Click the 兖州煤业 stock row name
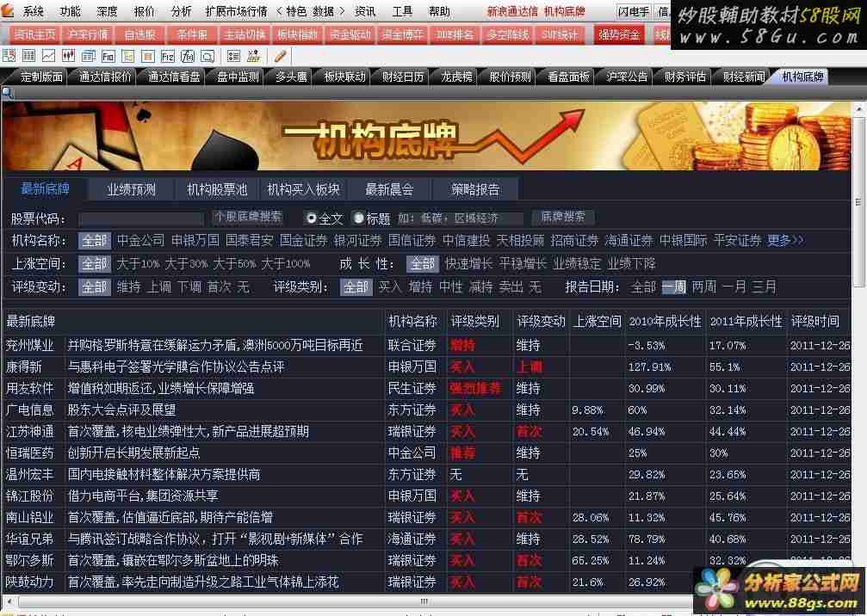 click(30, 346)
